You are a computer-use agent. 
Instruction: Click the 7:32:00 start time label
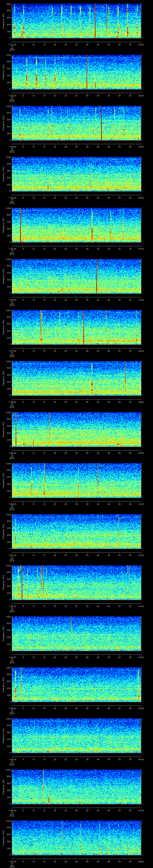12,96
